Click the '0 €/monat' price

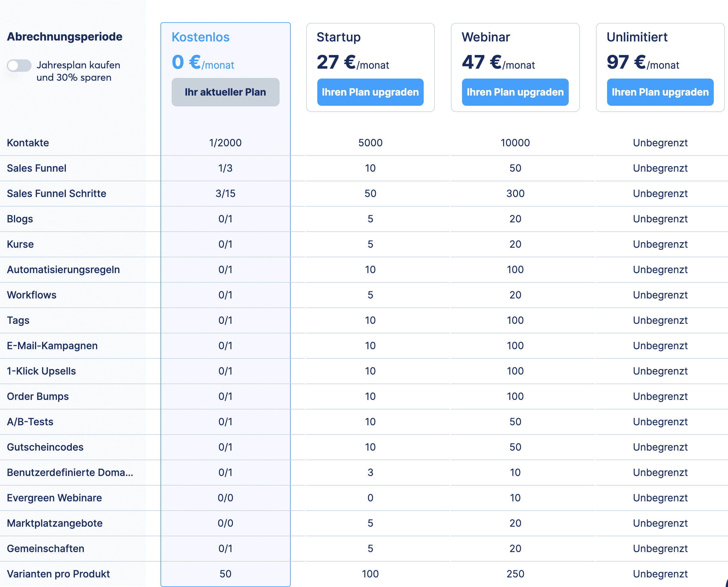click(x=203, y=62)
